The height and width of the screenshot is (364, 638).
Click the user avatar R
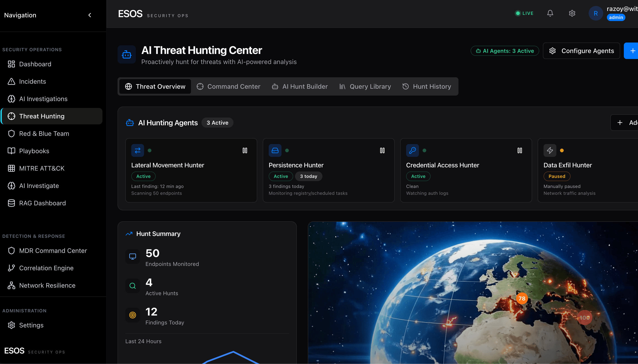[x=596, y=13]
